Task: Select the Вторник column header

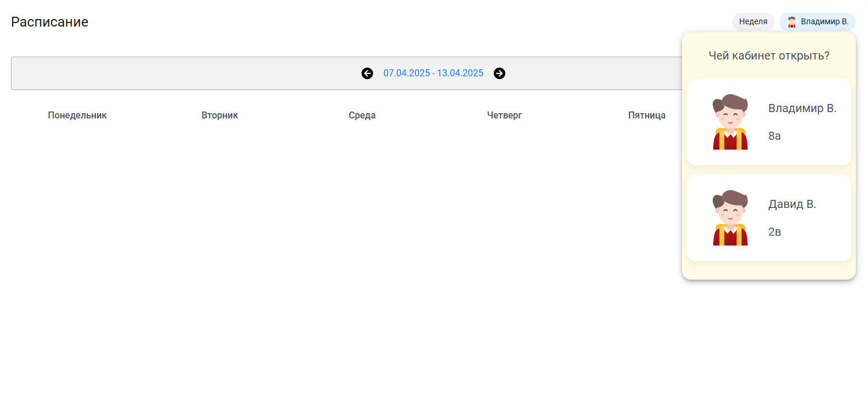Action: [219, 116]
